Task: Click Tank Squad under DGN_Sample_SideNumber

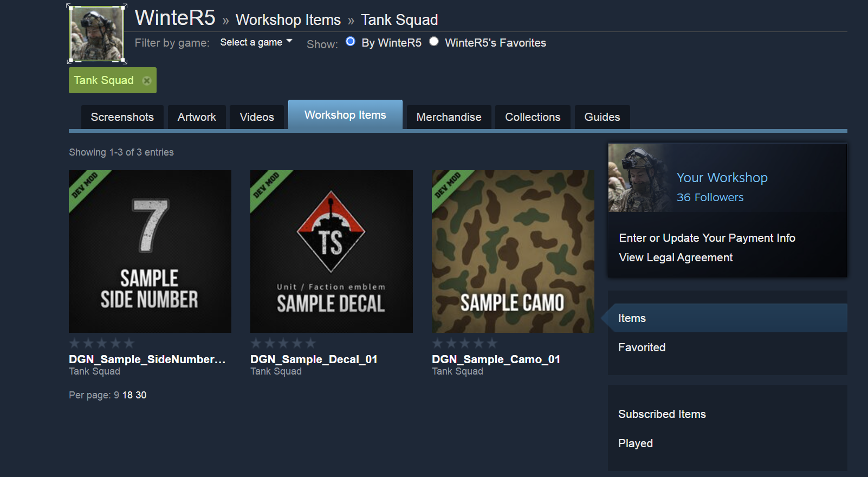Action: tap(94, 371)
